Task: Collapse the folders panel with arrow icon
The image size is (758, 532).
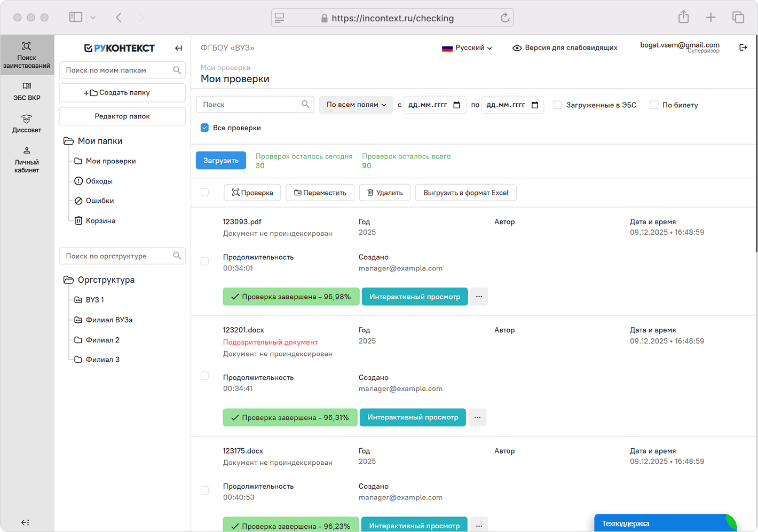Action: pos(178,48)
